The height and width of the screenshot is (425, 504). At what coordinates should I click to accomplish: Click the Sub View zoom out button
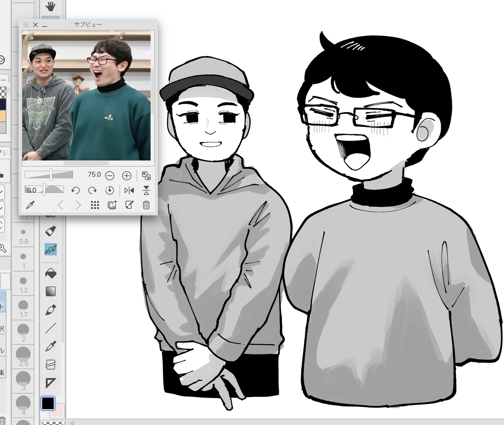109,175
